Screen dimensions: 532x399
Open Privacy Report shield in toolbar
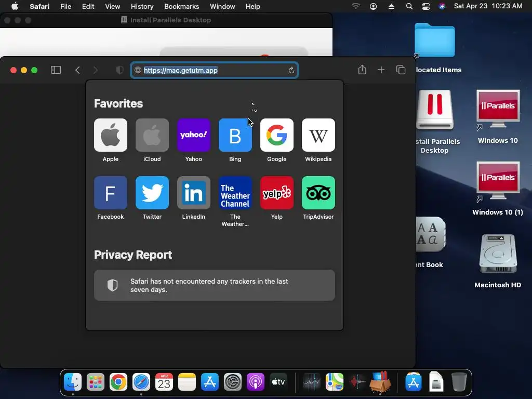(x=119, y=70)
